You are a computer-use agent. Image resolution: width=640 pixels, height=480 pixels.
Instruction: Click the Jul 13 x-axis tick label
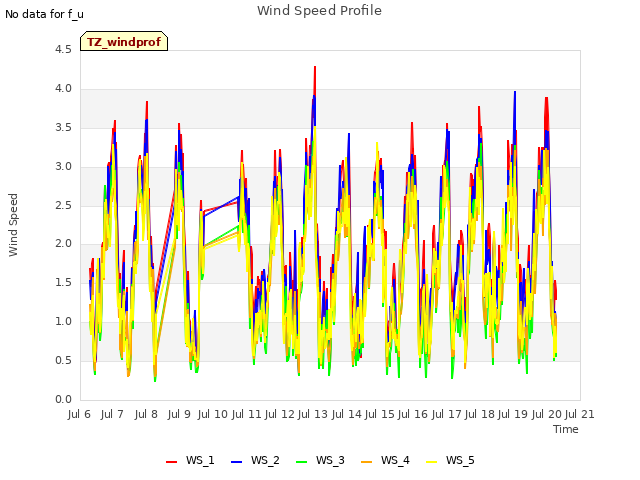click(312, 414)
